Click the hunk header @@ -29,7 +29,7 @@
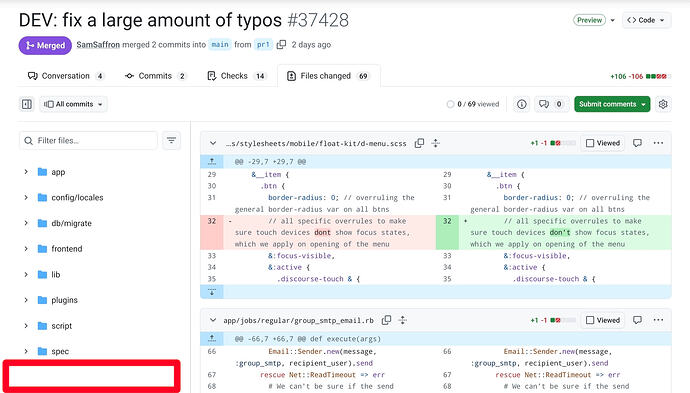 270,162
